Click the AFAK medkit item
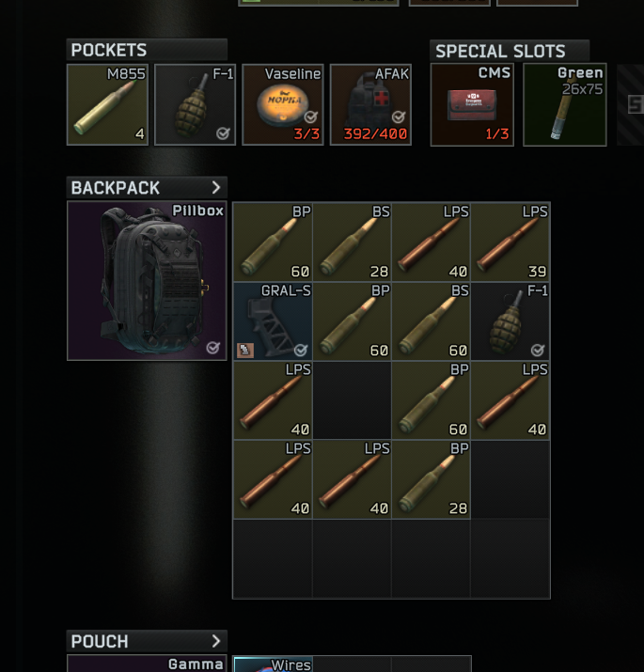Screen dimensions: 644x672 pos(370,104)
